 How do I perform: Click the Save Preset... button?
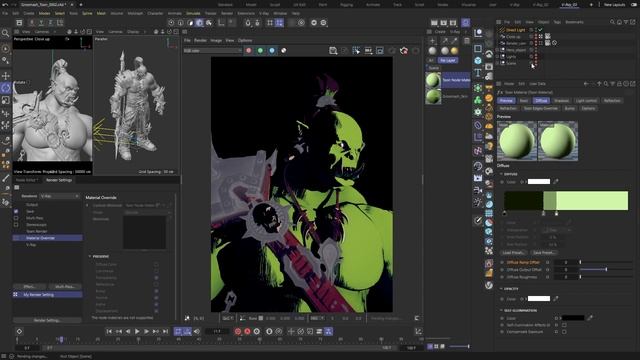[x=543, y=253]
